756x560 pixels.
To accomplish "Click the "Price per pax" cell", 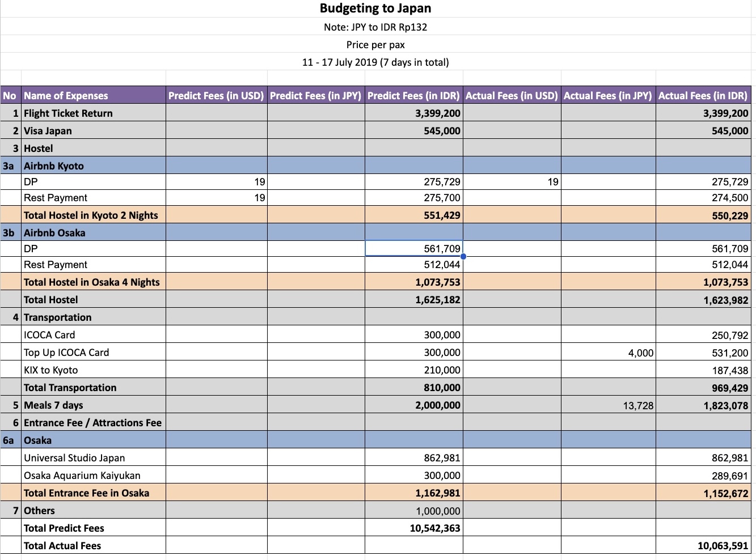I will pyautogui.click(x=375, y=45).
